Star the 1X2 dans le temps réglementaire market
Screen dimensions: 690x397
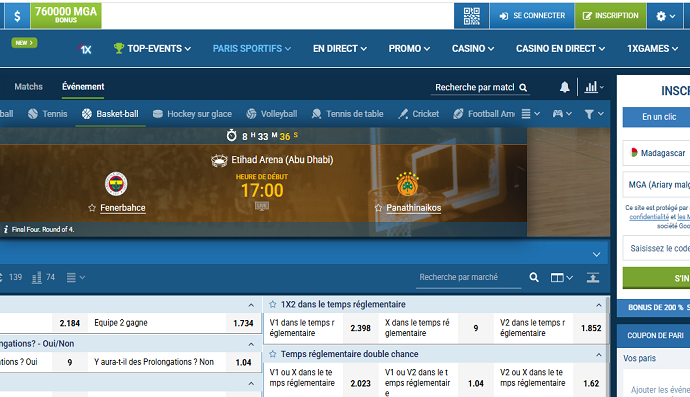point(272,304)
